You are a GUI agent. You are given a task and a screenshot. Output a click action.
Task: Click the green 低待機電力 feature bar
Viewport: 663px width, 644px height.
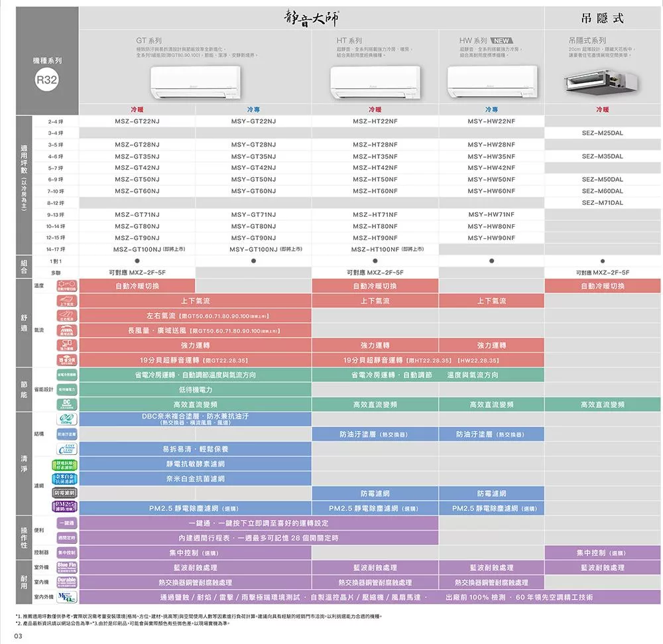(x=195, y=389)
